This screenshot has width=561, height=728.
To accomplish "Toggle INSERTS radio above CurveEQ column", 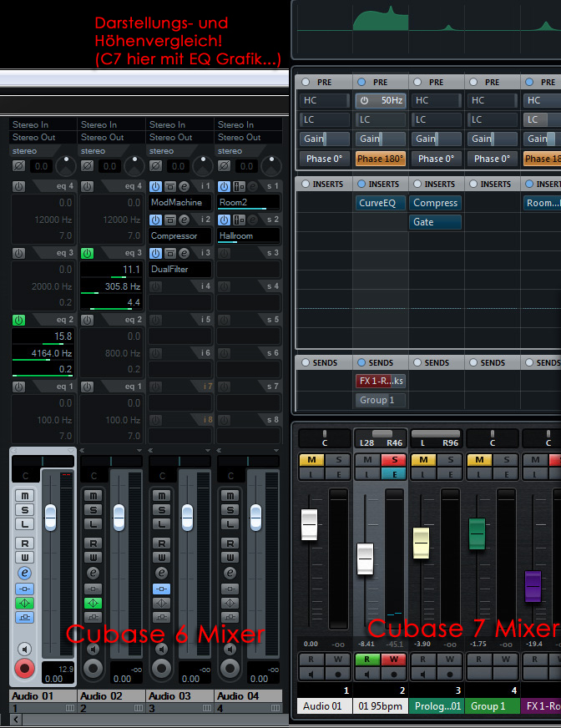I will 361,184.
